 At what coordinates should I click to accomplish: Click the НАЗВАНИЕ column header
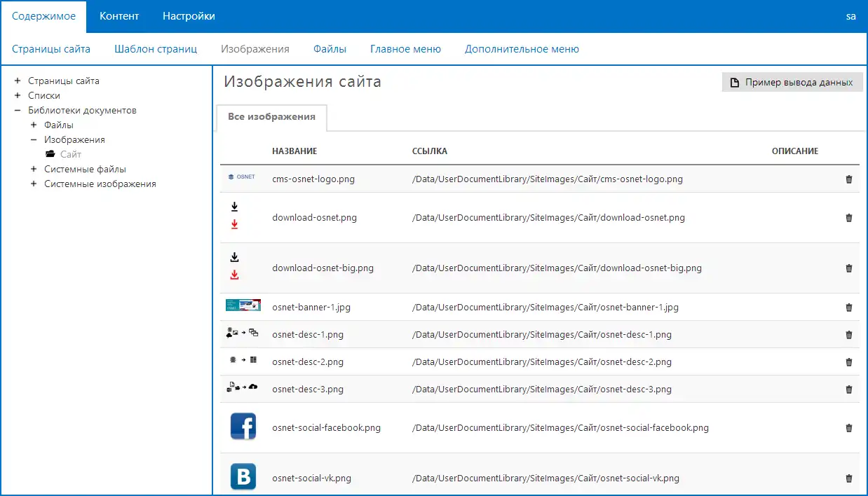pyautogui.click(x=294, y=151)
